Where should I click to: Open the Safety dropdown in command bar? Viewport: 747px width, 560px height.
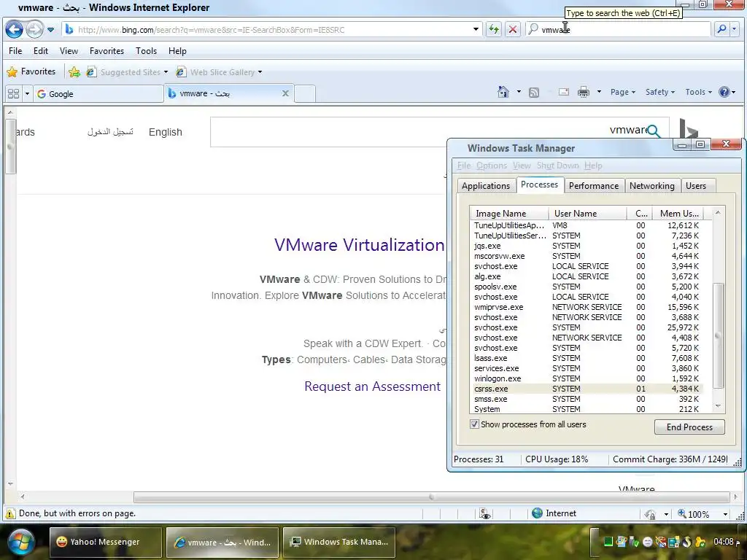tap(659, 92)
